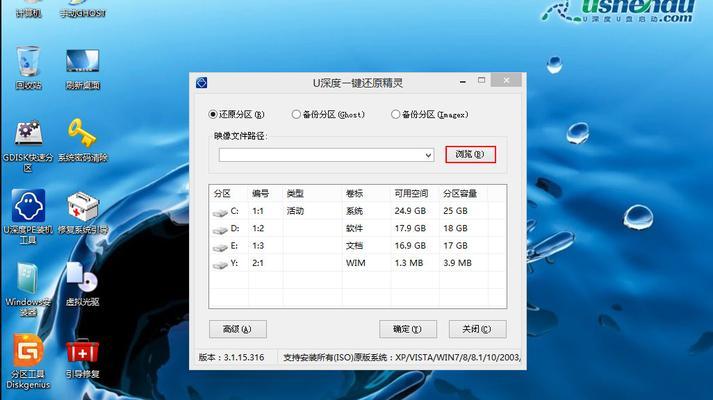
Task: Select the 2:1 number cell
Action: [x=258, y=263]
